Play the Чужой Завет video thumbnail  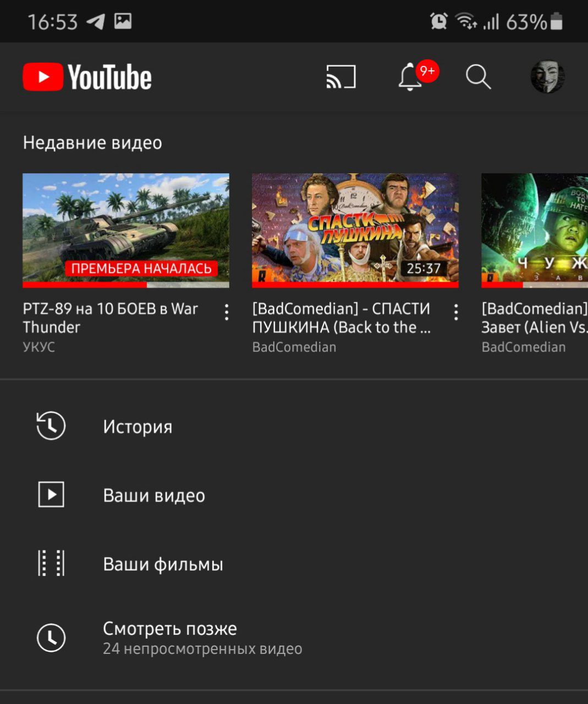pos(535,230)
